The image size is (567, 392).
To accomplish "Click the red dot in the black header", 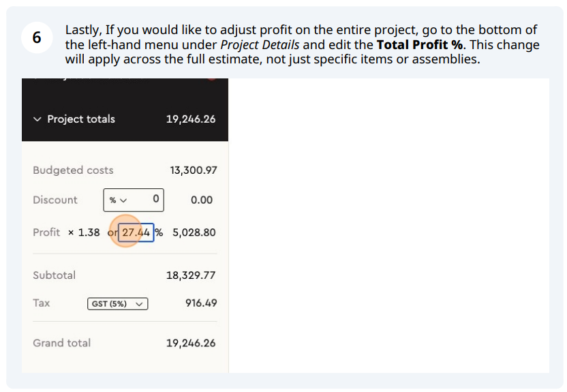I will point(212,79).
